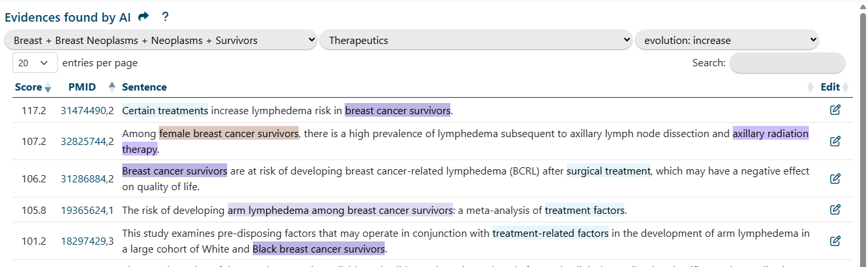Click the share arrow icon beside title

[x=144, y=16]
